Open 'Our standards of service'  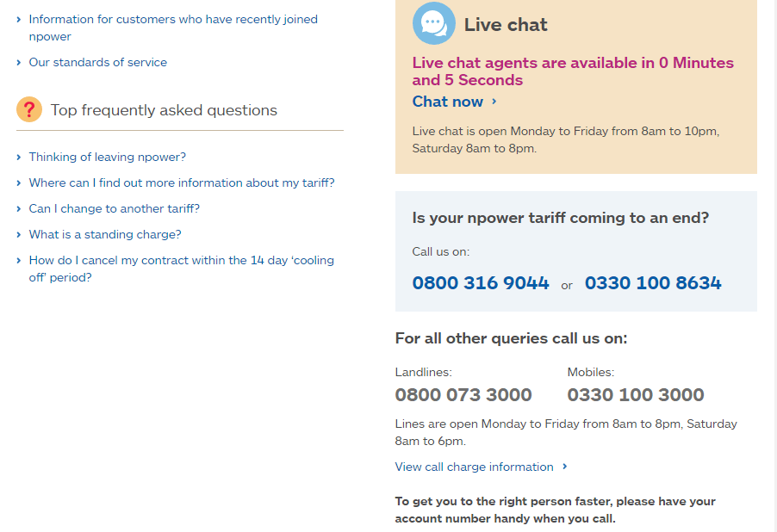[x=97, y=62]
